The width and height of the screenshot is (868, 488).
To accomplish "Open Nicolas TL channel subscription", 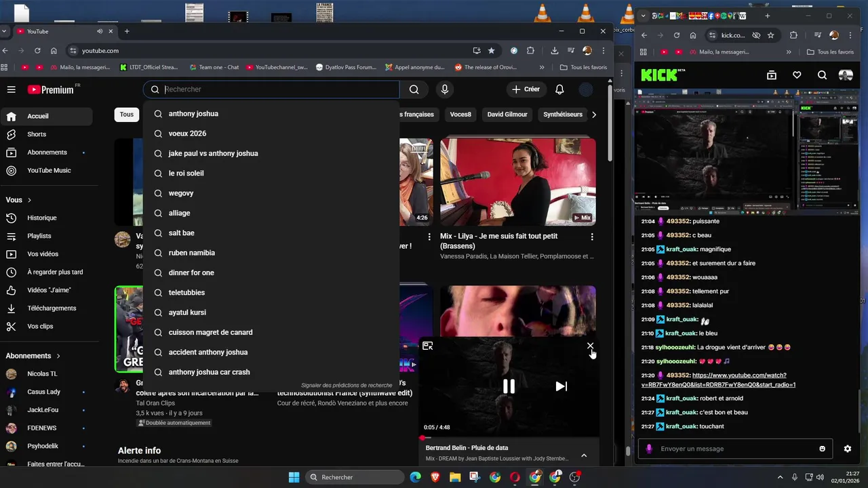I will click(46, 374).
